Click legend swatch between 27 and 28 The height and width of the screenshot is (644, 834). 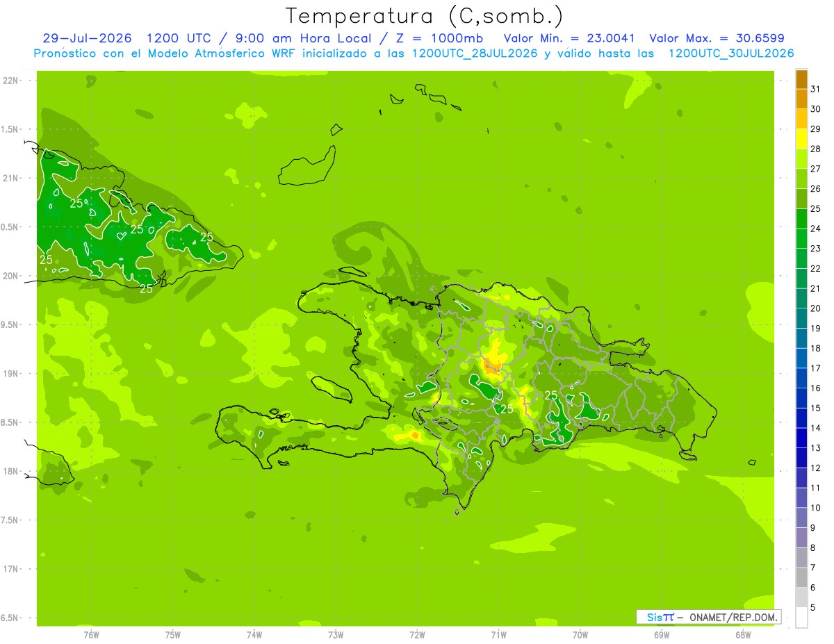[x=801, y=158]
